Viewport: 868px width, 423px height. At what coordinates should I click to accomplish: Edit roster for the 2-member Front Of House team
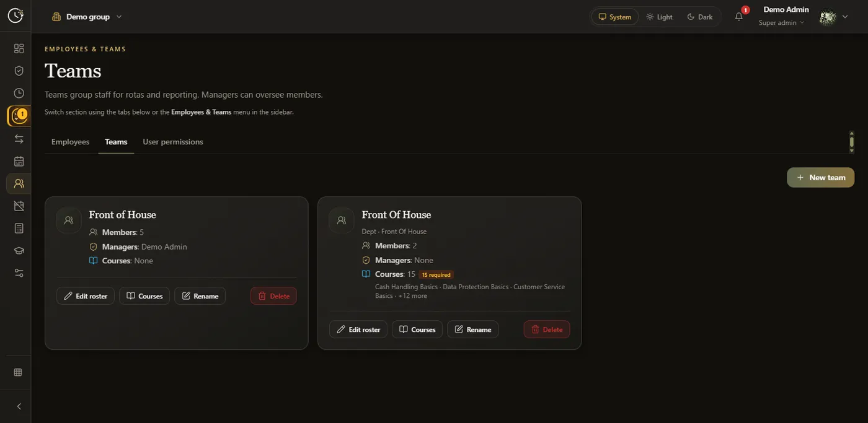(358, 329)
